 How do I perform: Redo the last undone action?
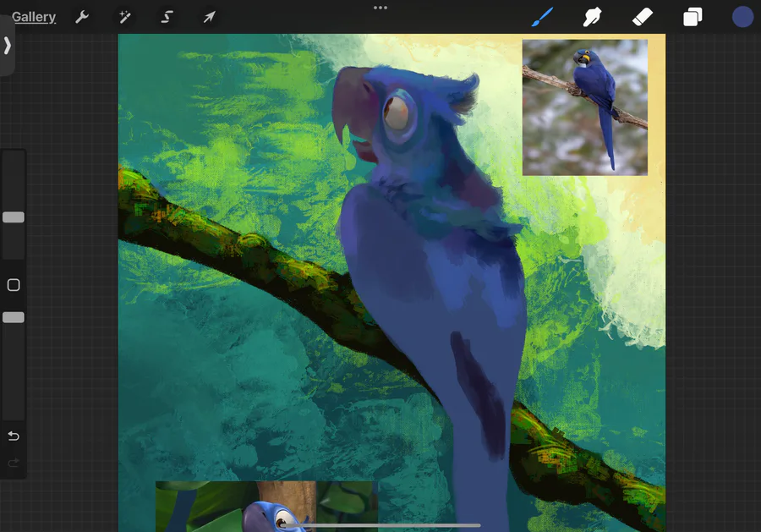[14, 463]
